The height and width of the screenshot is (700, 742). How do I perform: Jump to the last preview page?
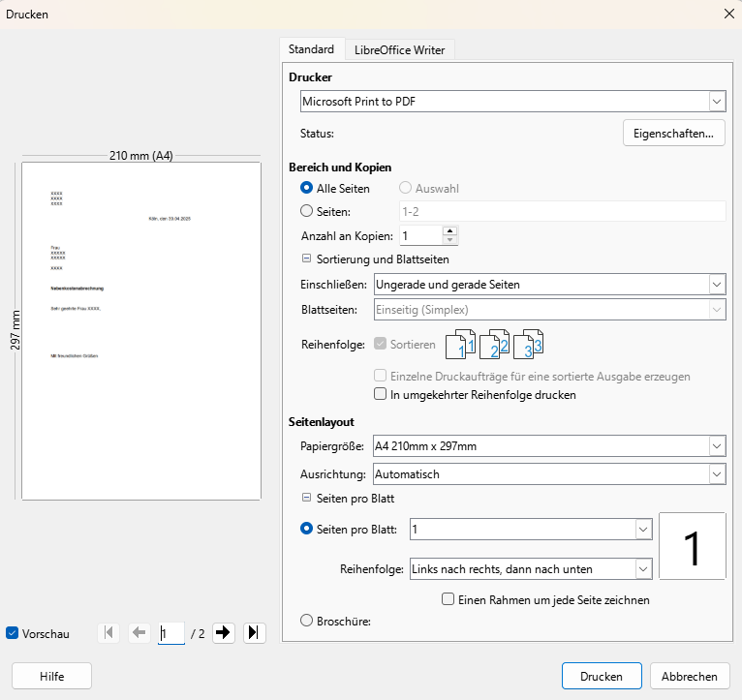click(255, 632)
